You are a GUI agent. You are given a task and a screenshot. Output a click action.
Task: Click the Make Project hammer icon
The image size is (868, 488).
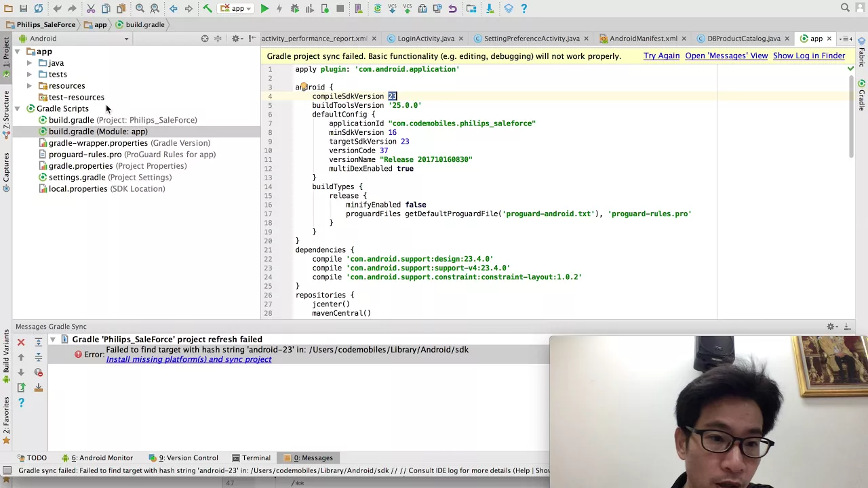click(208, 9)
